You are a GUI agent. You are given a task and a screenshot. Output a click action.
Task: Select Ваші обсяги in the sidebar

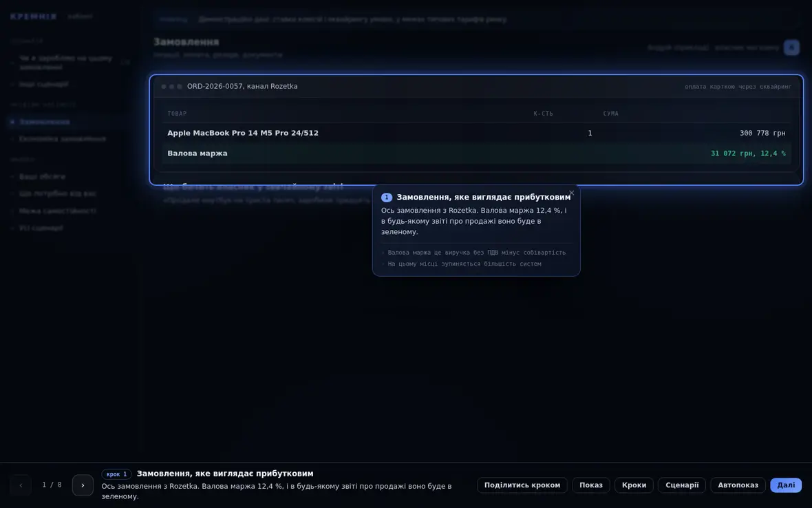click(x=43, y=177)
